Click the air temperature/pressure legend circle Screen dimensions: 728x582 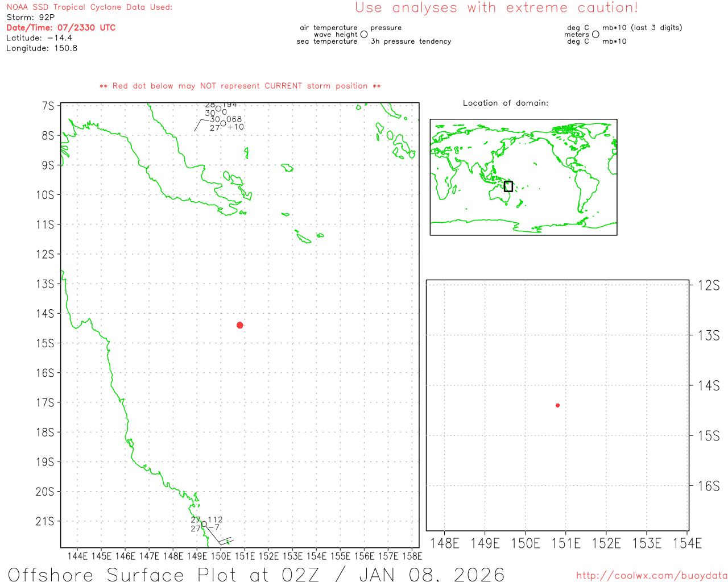point(364,35)
